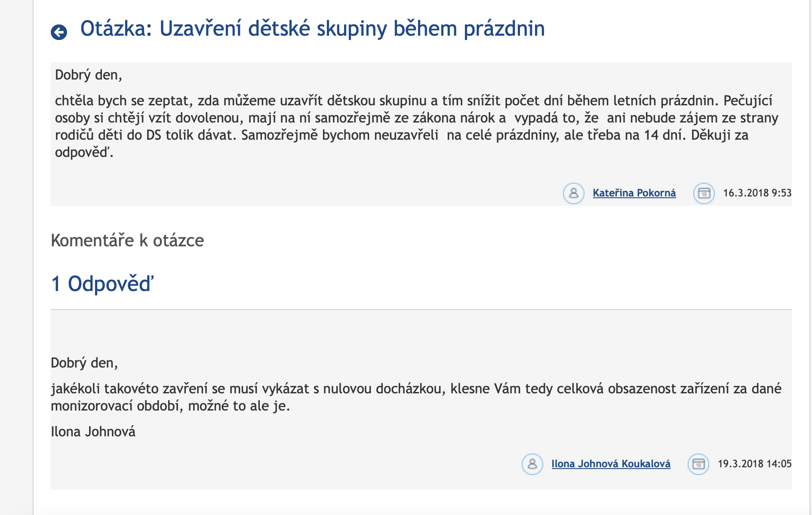The width and height of the screenshot is (812, 515).
Task: Click the answer timestamp 19.3.2018 14:05
Action: [x=754, y=464]
